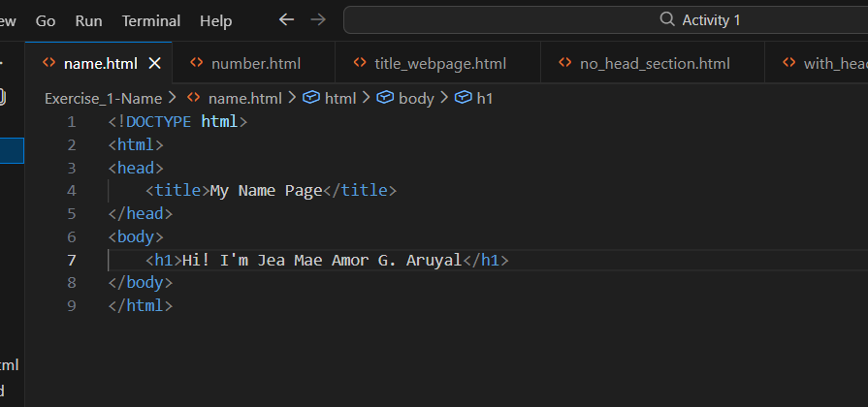The image size is (868, 407).
Task: Click the html symbol cube icon in breadcrumbs
Action: 311,98
